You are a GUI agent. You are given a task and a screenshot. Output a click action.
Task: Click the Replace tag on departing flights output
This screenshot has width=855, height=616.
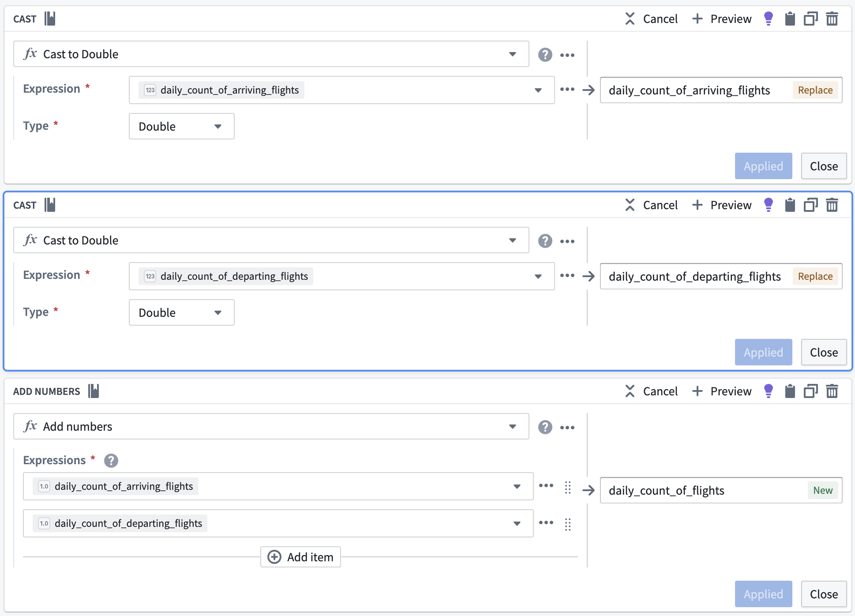coord(815,276)
